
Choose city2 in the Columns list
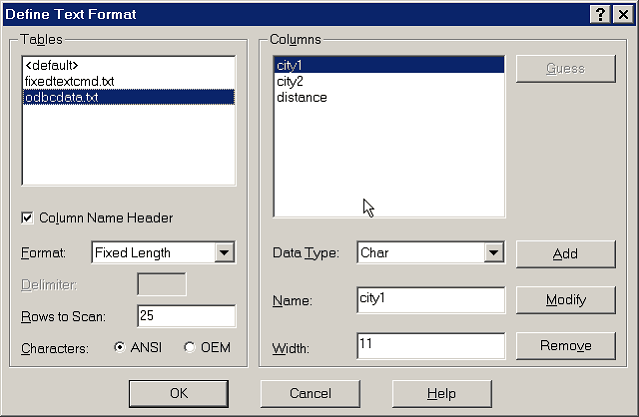click(x=290, y=81)
